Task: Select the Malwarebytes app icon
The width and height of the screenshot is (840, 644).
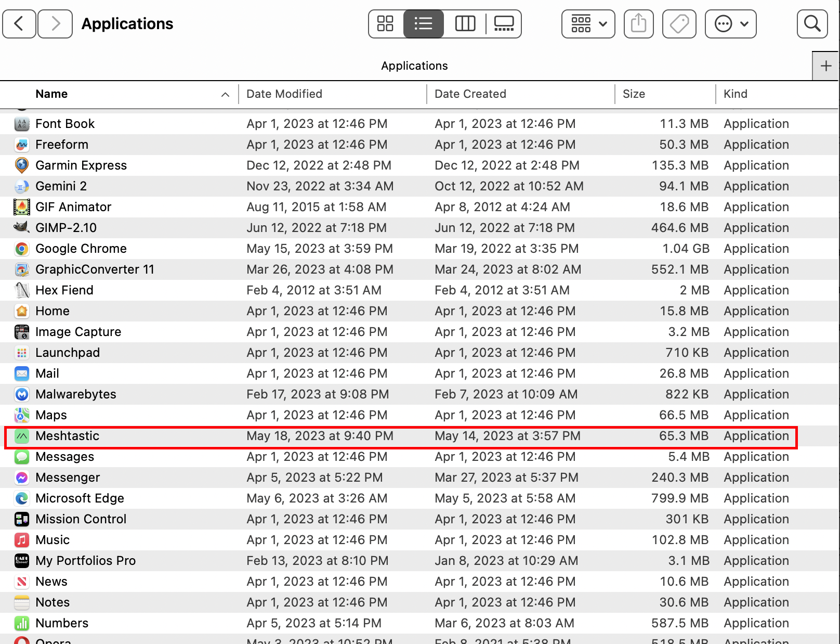Action: 22,394
